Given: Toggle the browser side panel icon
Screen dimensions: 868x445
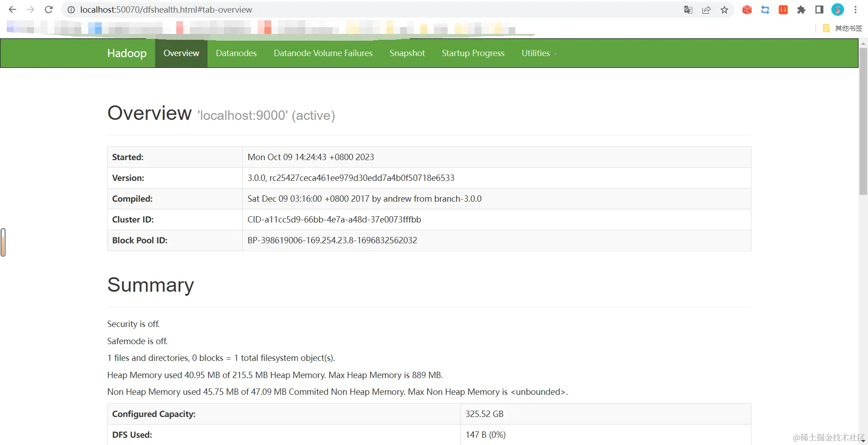Looking at the screenshot, I should click(x=819, y=9).
